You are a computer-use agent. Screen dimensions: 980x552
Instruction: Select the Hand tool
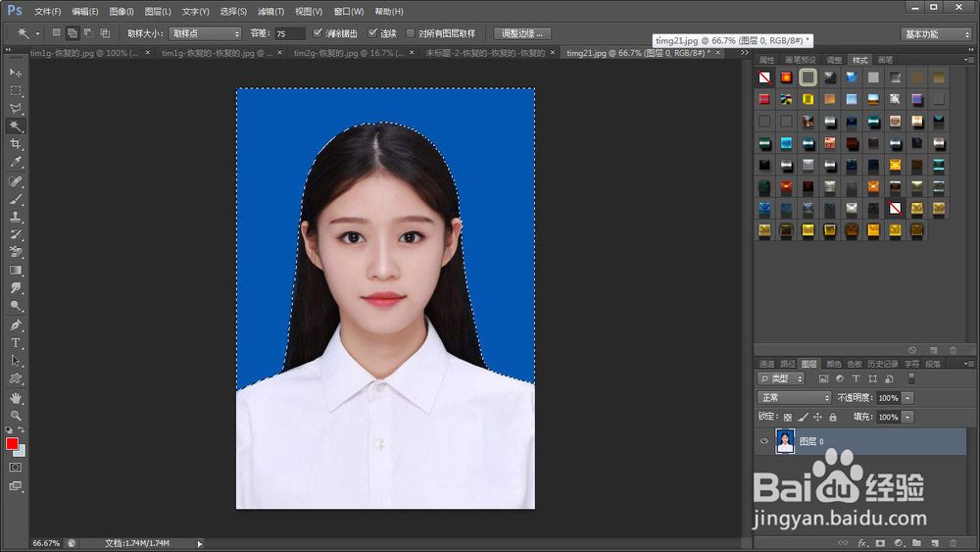[x=16, y=397]
